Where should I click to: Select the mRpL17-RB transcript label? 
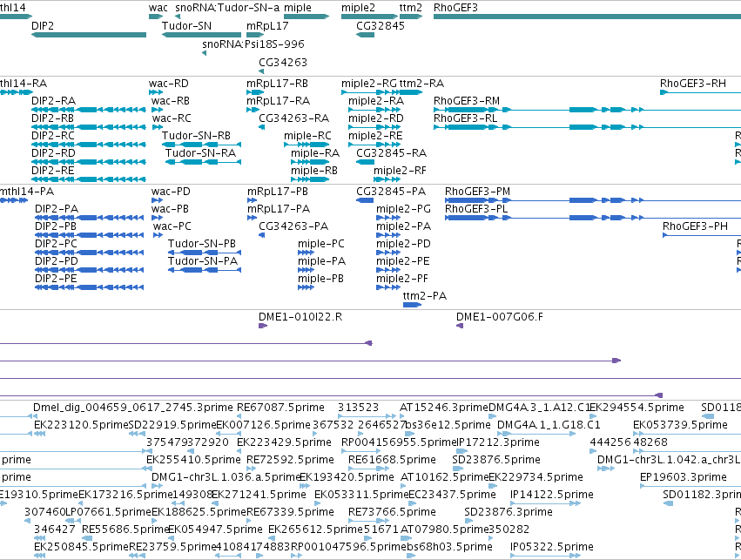(x=277, y=84)
